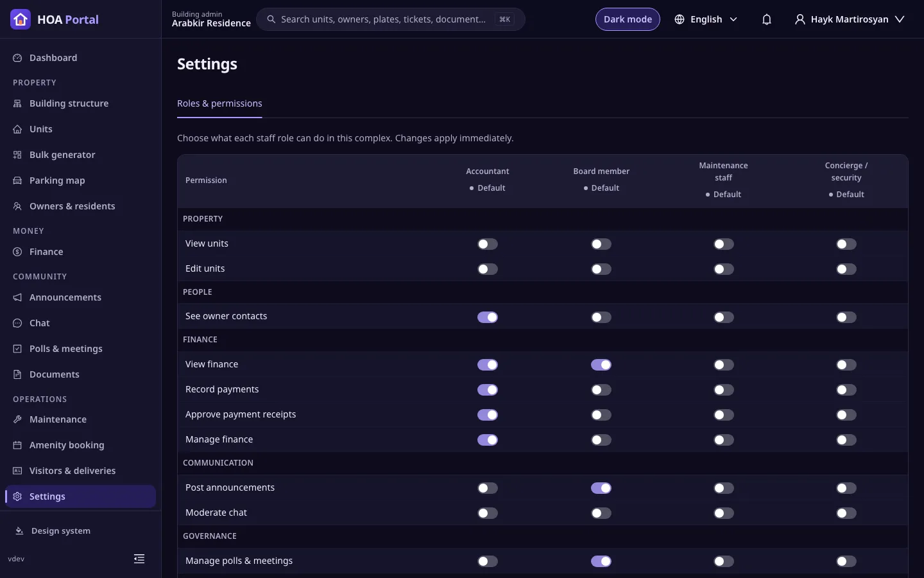Click the HOA Portal home logo icon
This screenshot has height=578, width=924.
pyautogui.click(x=21, y=19)
